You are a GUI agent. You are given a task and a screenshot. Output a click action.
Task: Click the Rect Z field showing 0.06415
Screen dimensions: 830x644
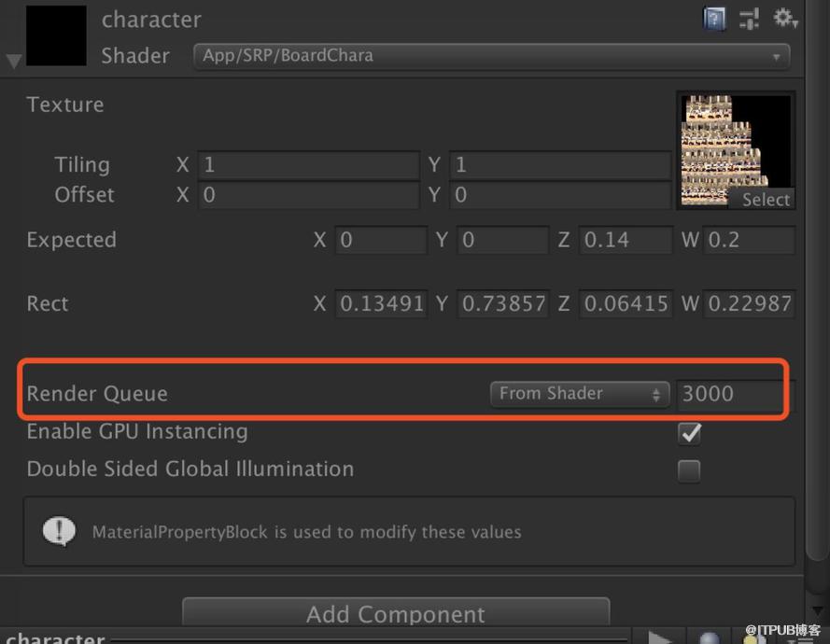pos(626,303)
